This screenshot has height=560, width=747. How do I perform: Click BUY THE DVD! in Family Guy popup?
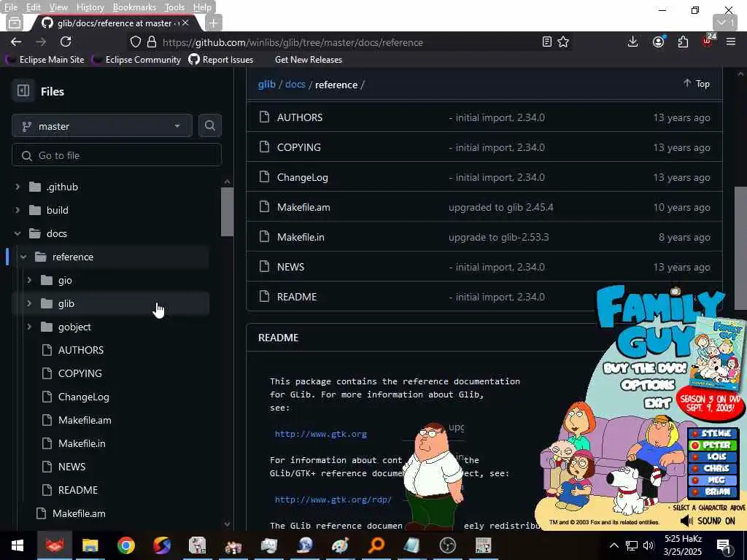645,368
